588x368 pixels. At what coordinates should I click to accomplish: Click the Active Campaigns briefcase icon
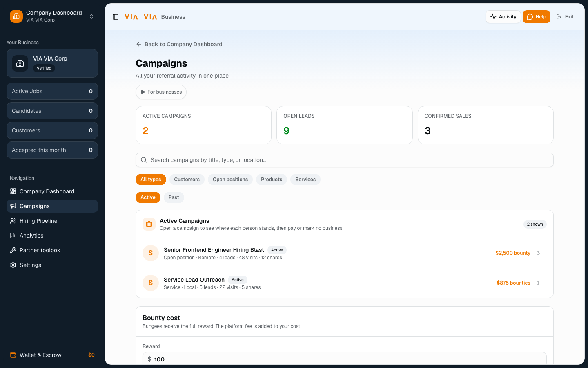(149, 224)
